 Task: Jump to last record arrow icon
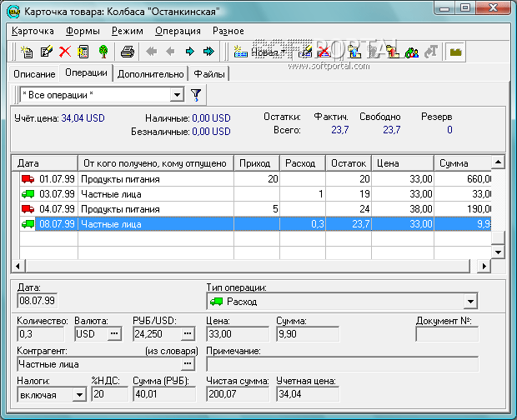click(x=208, y=52)
